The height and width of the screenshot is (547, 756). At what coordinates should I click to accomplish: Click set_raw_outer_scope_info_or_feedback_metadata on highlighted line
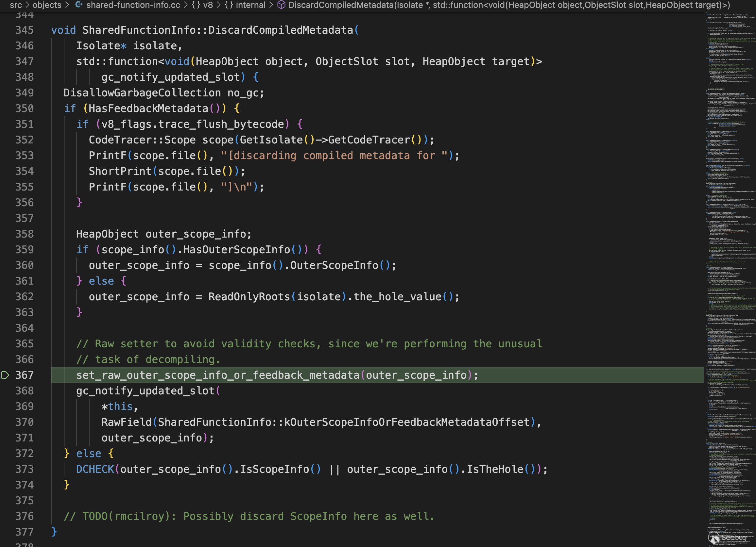click(x=218, y=375)
